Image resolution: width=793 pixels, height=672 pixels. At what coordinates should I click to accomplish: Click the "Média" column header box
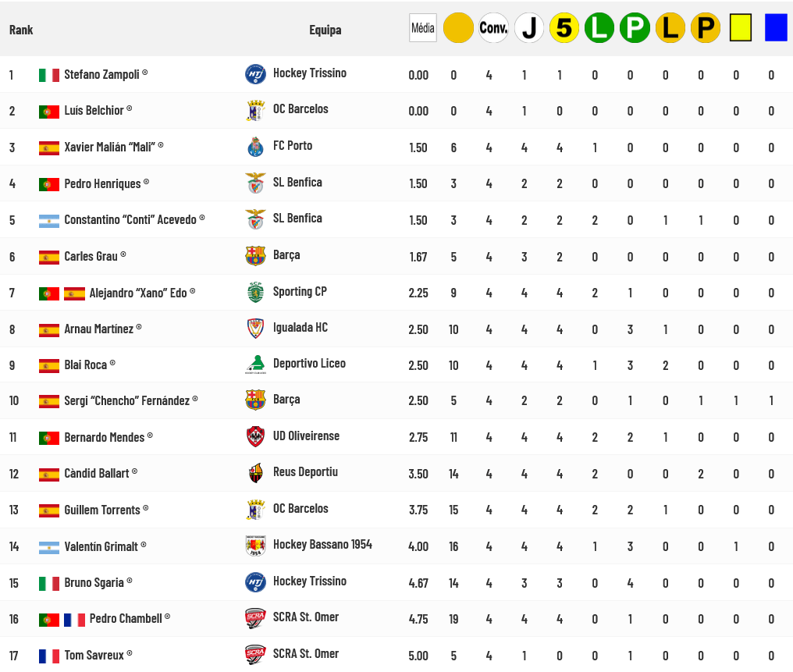(422, 28)
